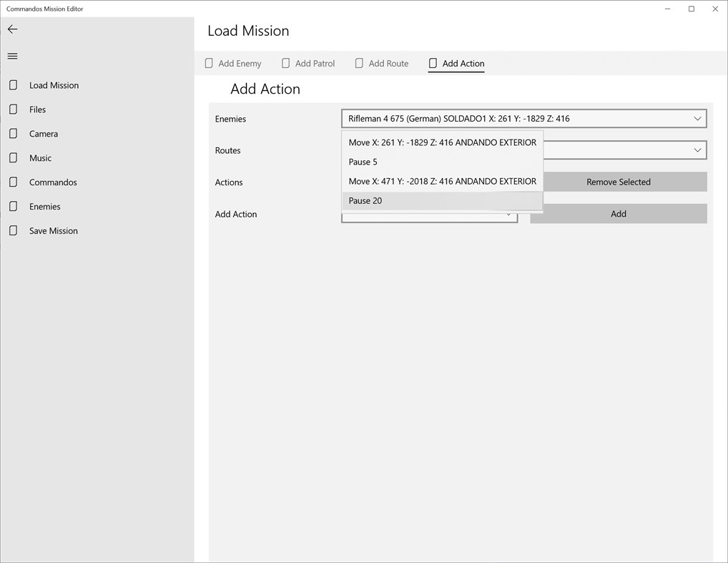
Task: Click the Enemies field label
Action: click(230, 119)
